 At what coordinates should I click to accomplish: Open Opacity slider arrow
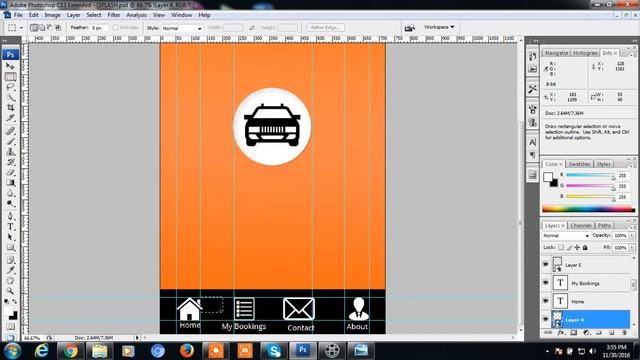click(x=631, y=236)
